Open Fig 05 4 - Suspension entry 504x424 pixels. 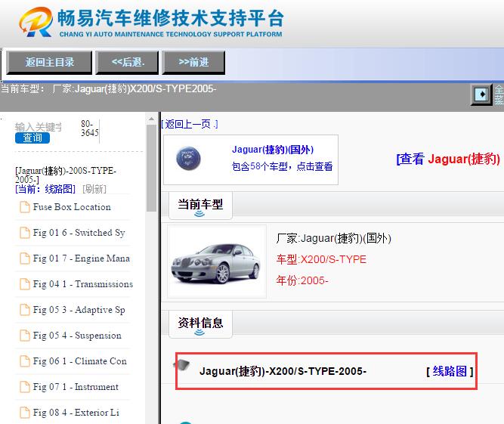pyautogui.click(x=77, y=336)
